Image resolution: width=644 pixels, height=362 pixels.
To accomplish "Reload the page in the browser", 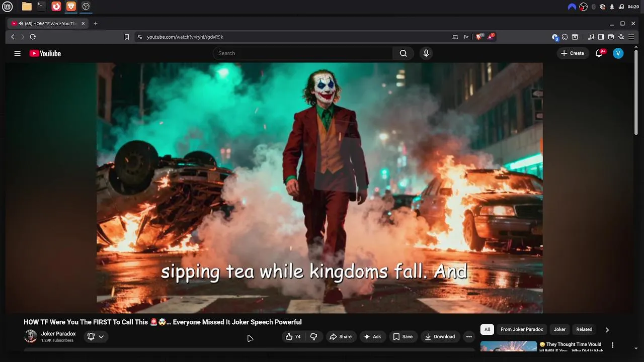I will point(33,37).
